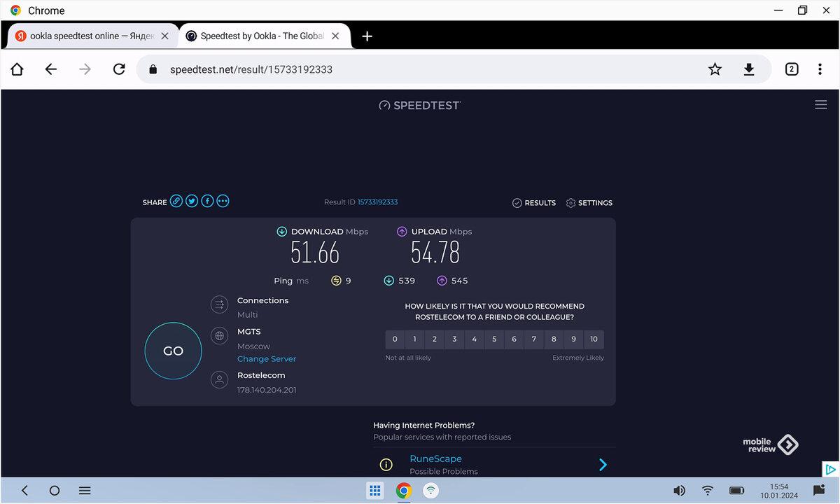Click the address bar URL

point(251,69)
